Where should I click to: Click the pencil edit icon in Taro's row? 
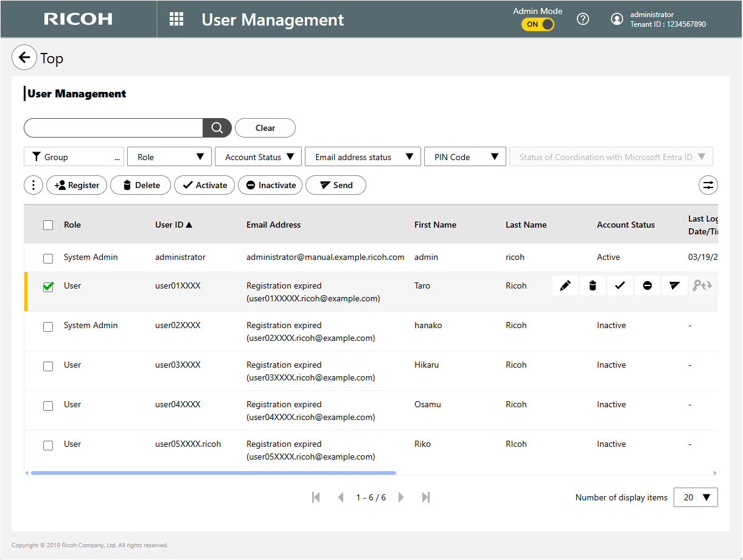pos(565,285)
